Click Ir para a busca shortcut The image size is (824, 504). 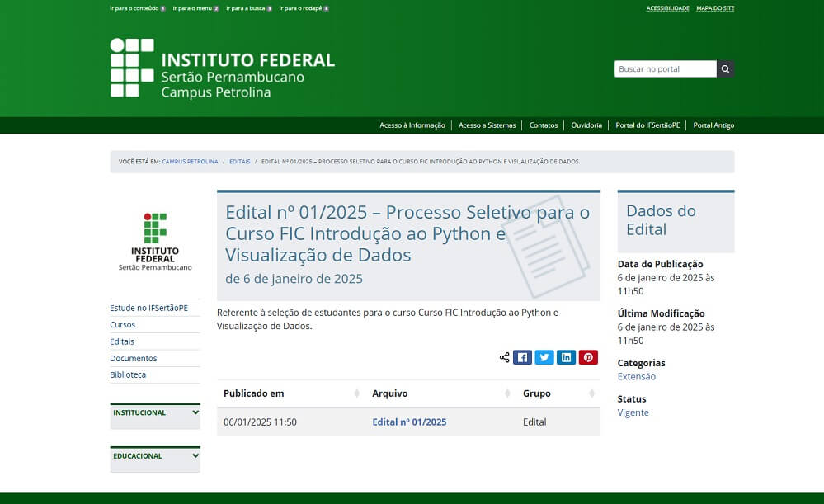pos(249,8)
